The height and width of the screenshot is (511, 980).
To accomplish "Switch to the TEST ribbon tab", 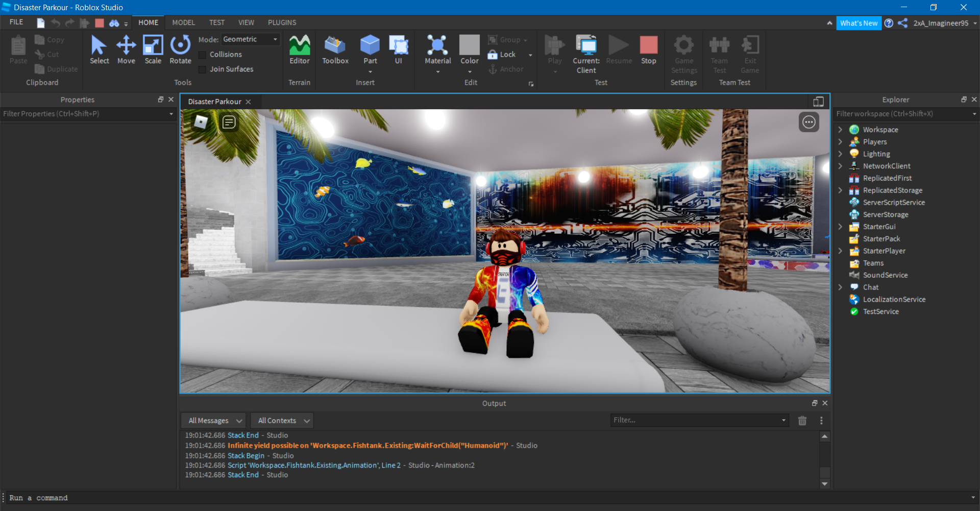I will point(216,22).
